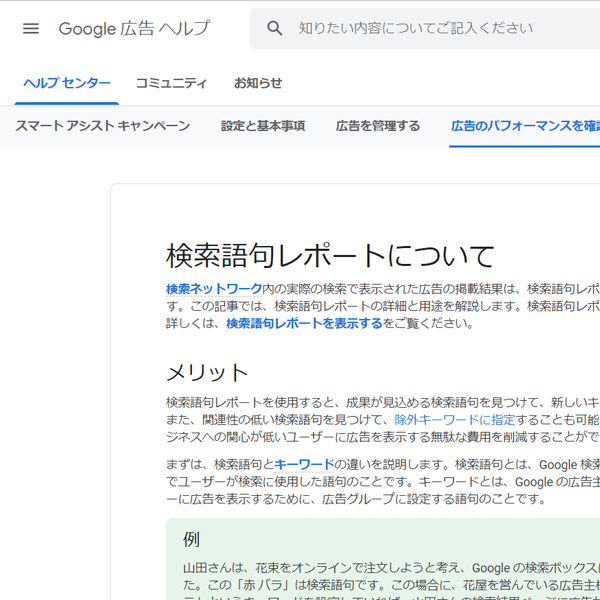
Task: Select the ヘルプ センター tab
Action: (x=67, y=83)
